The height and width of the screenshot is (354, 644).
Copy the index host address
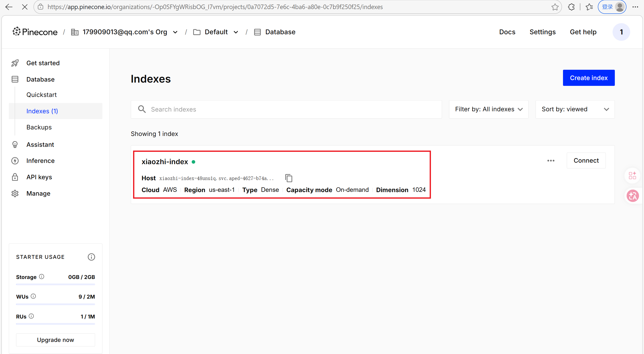point(289,178)
